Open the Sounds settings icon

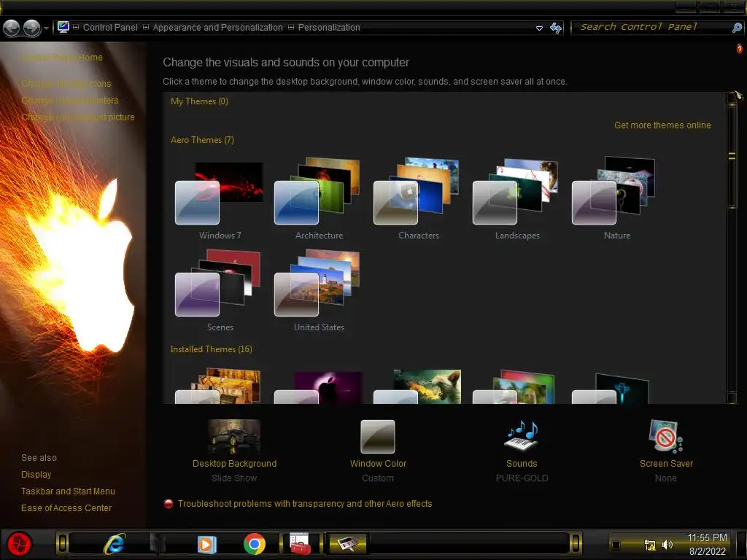(x=521, y=436)
